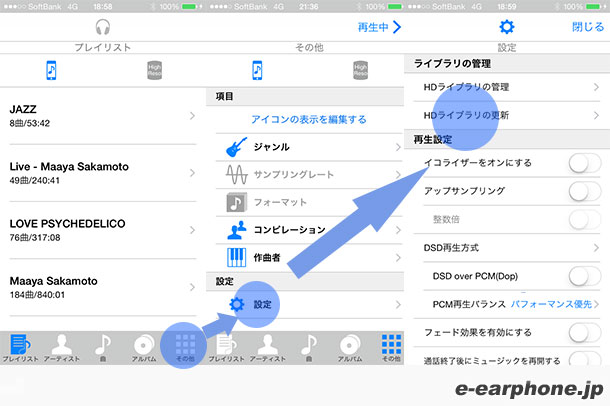Tap 再生中 now playing button
The height and width of the screenshot is (406, 610).
(x=379, y=27)
